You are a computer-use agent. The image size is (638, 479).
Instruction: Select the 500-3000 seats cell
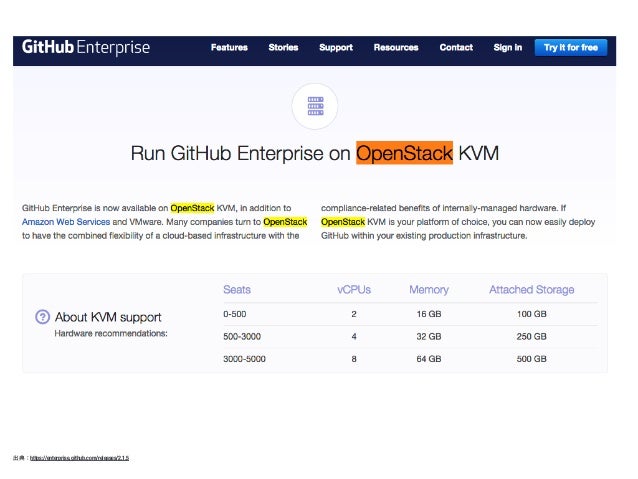pyautogui.click(x=242, y=337)
